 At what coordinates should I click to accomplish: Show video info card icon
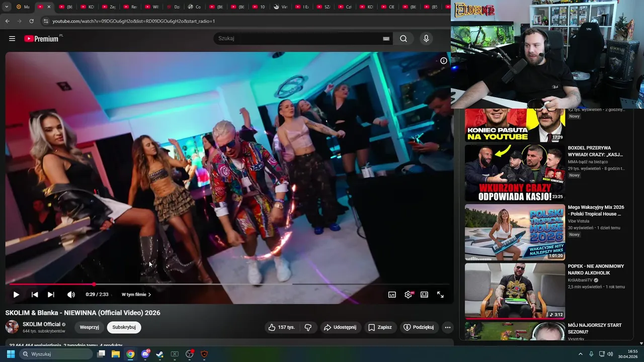444,61
